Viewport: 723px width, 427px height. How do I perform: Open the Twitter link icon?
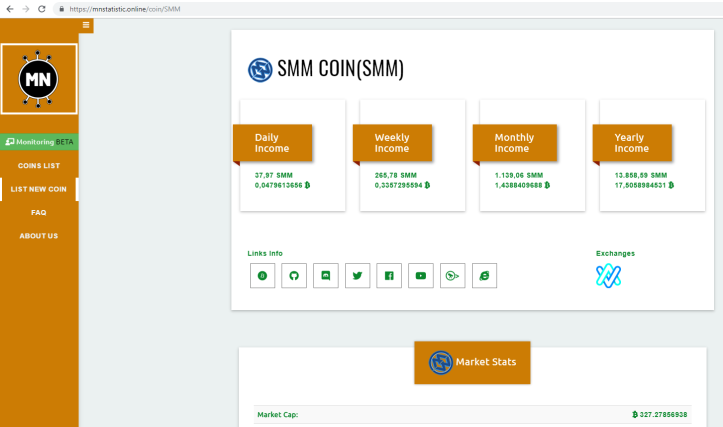[x=357, y=276]
